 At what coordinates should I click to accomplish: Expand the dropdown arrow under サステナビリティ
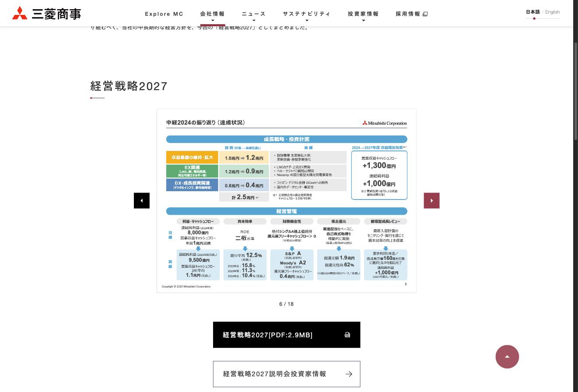[307, 21]
